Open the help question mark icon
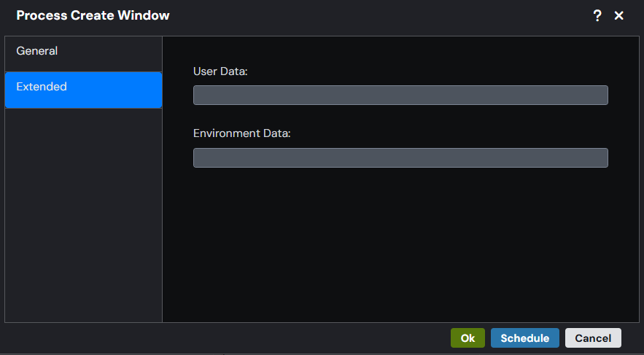Viewport: 644px width, 355px height. click(x=597, y=15)
